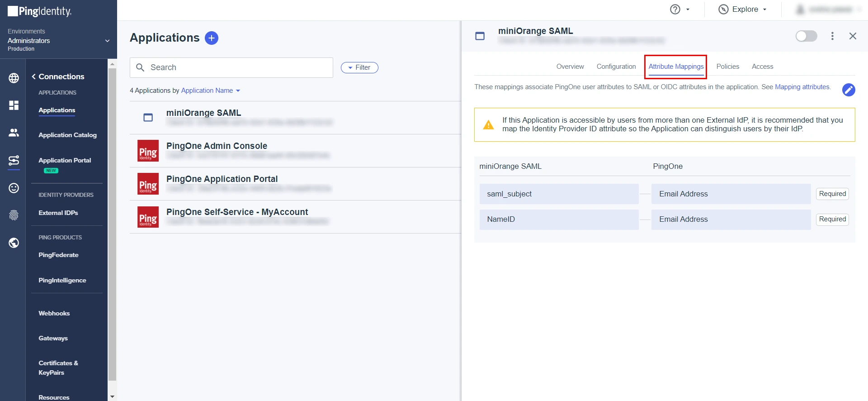
Task: Open the three-dot more options menu
Action: tap(832, 36)
